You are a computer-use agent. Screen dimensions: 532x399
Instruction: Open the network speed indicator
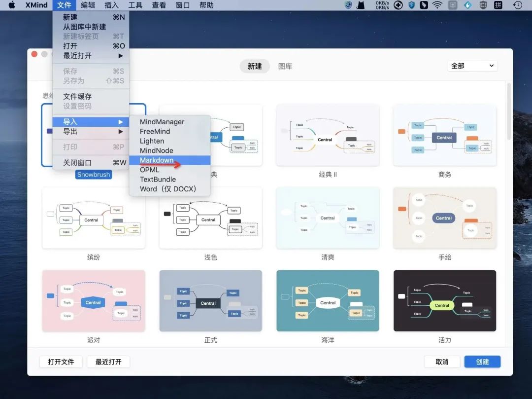coord(382,5)
